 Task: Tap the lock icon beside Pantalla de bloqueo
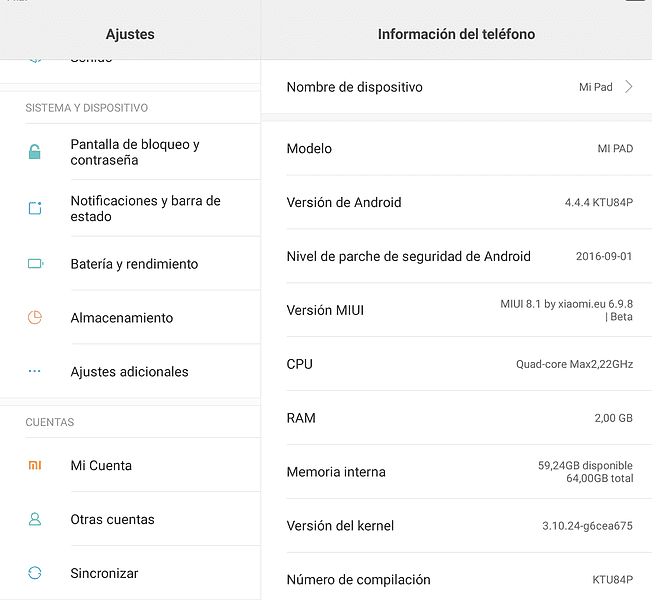tap(35, 152)
